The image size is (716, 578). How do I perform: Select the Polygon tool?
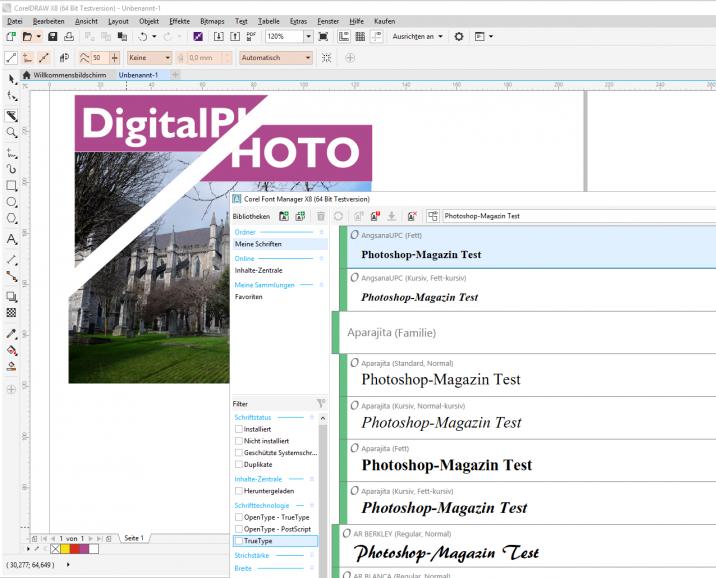coord(11,219)
